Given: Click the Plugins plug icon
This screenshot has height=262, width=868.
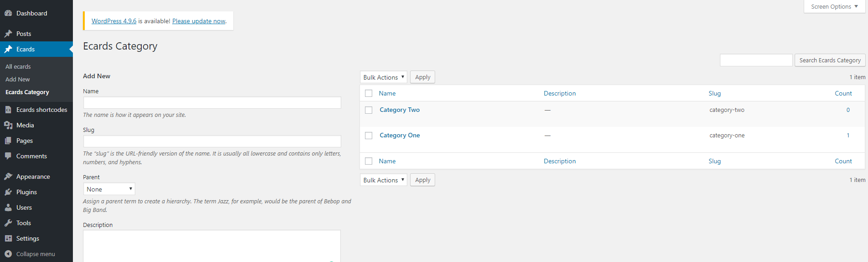Looking at the screenshot, I should point(8,192).
